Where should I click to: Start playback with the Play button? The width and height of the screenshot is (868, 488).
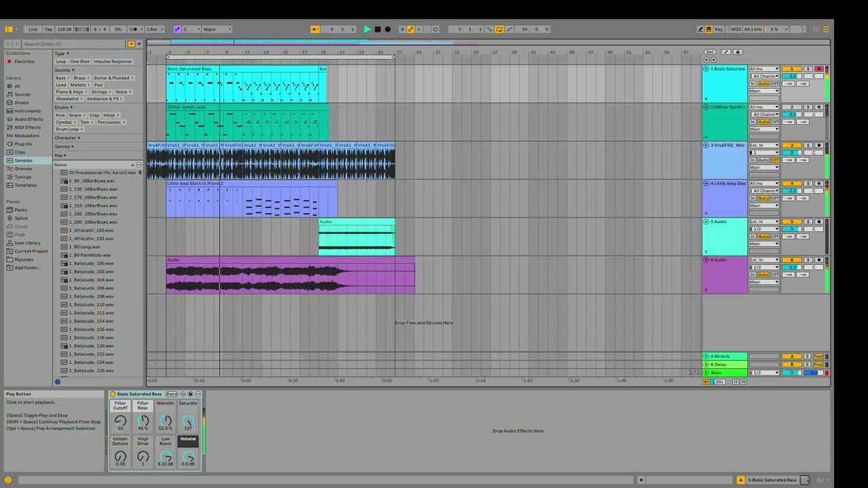pos(367,29)
